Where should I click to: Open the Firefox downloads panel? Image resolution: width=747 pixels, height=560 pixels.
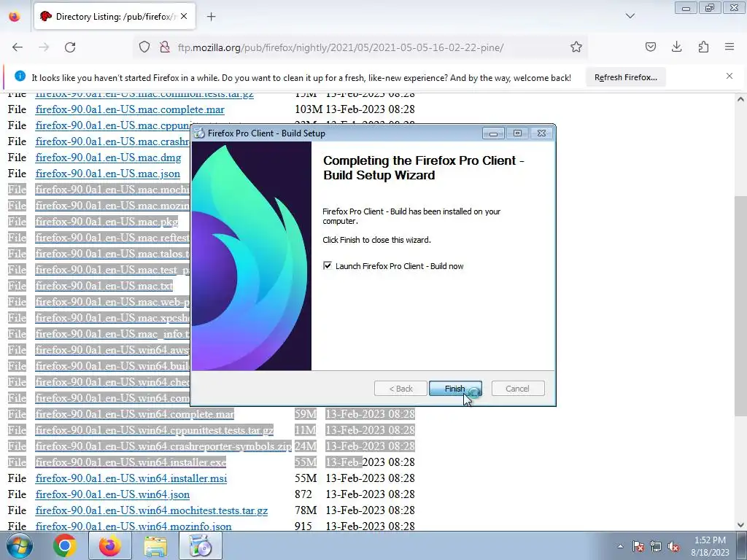(x=676, y=47)
